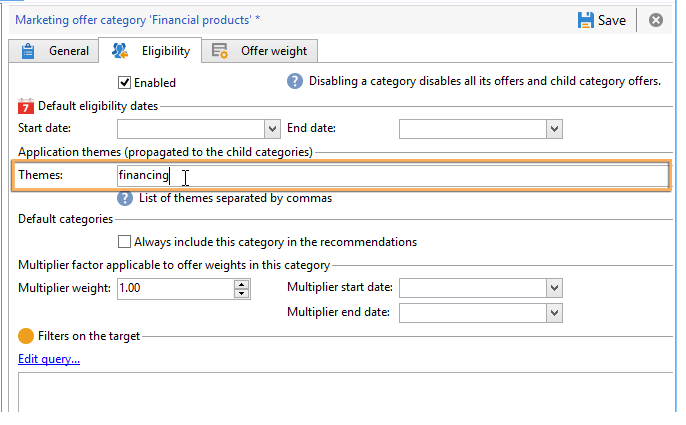Switch to the Offer weight tab

pos(262,51)
